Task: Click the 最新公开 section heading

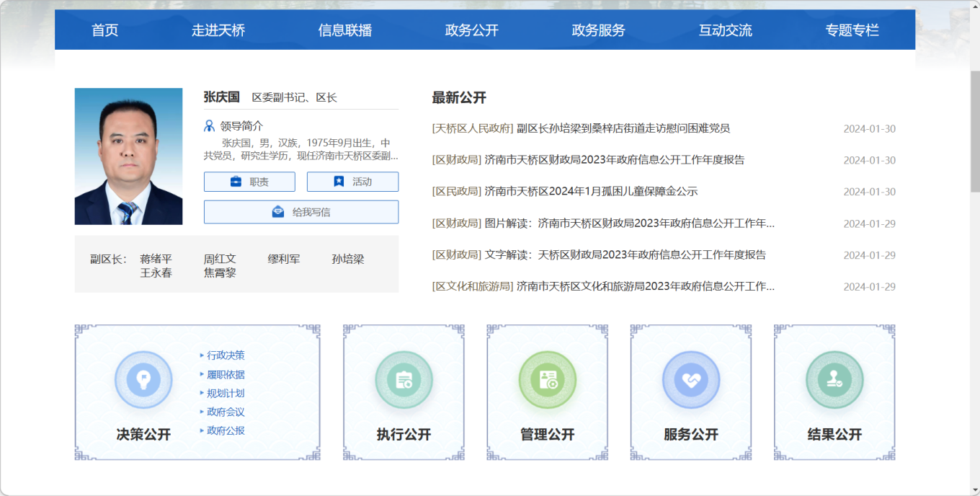Action: coord(459,97)
